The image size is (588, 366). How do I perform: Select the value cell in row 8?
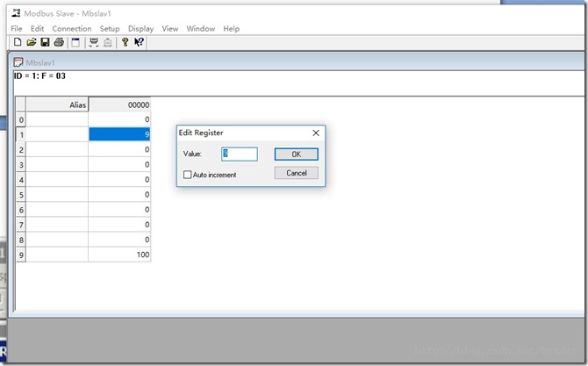(x=119, y=240)
